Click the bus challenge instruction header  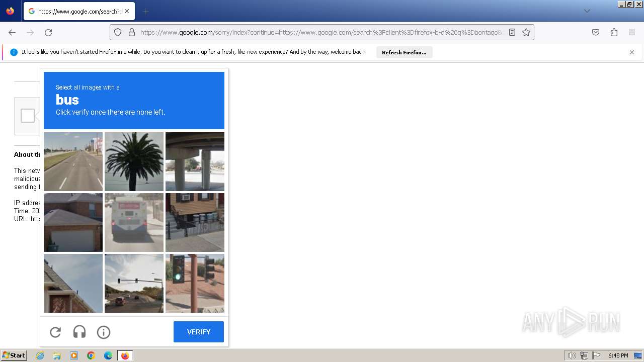[x=134, y=101]
